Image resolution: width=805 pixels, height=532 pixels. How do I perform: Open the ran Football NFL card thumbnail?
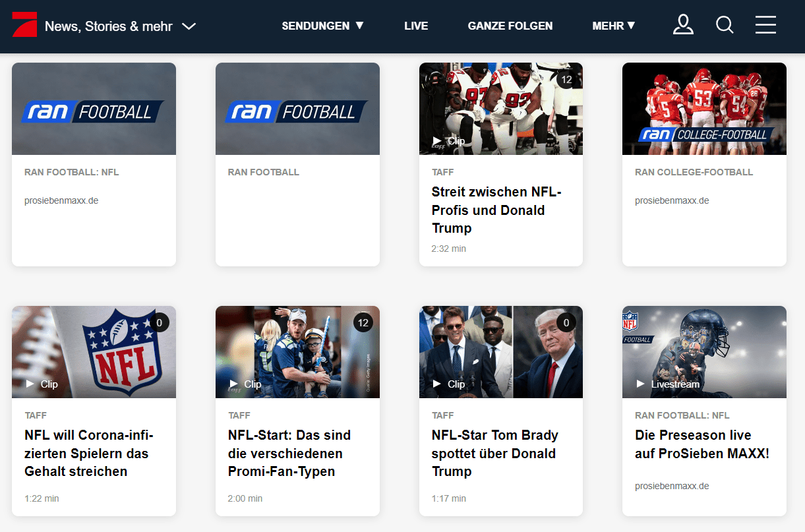(x=94, y=109)
